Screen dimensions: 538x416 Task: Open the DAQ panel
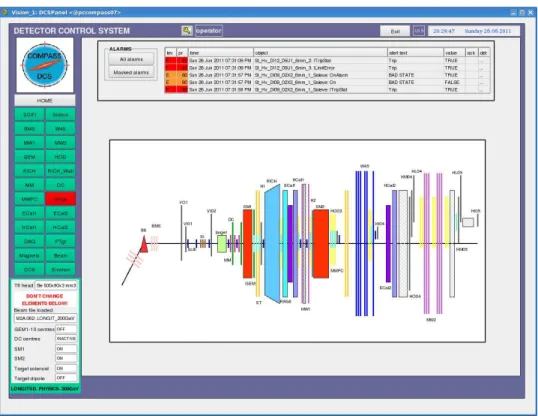pyautogui.click(x=30, y=241)
